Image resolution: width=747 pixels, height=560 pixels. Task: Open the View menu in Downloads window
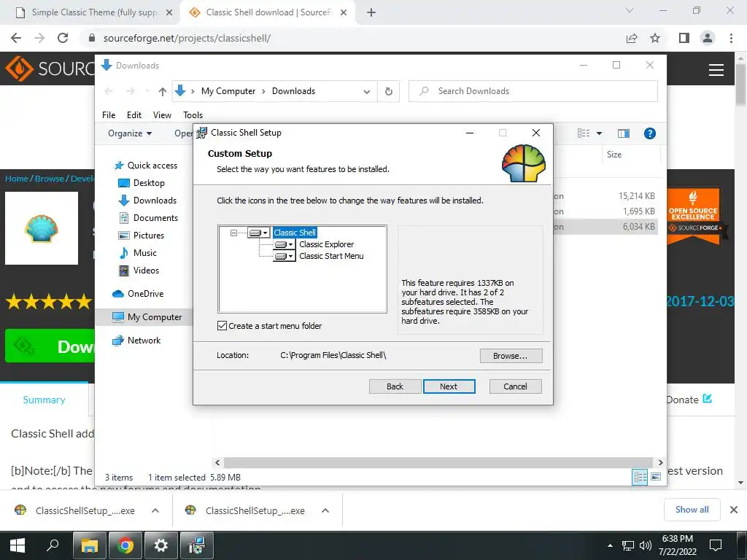click(x=162, y=114)
